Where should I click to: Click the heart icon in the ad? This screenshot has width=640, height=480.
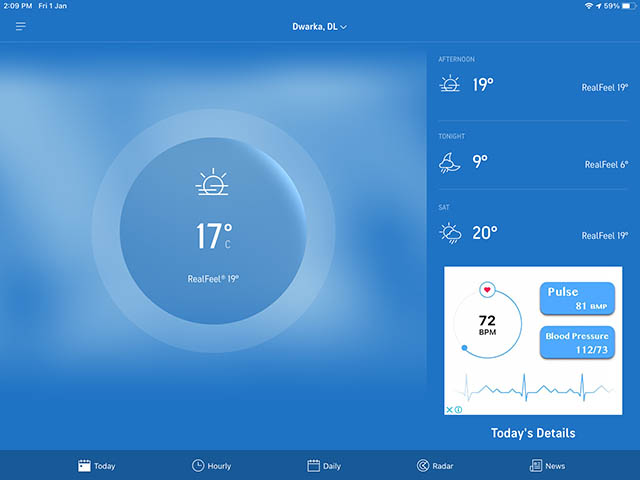pos(487,290)
